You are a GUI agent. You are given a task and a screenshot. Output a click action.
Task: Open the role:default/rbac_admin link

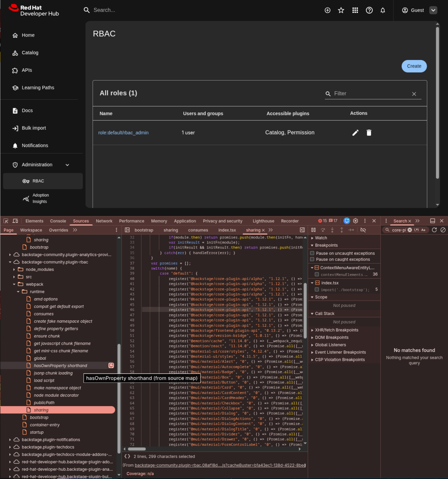123,133
